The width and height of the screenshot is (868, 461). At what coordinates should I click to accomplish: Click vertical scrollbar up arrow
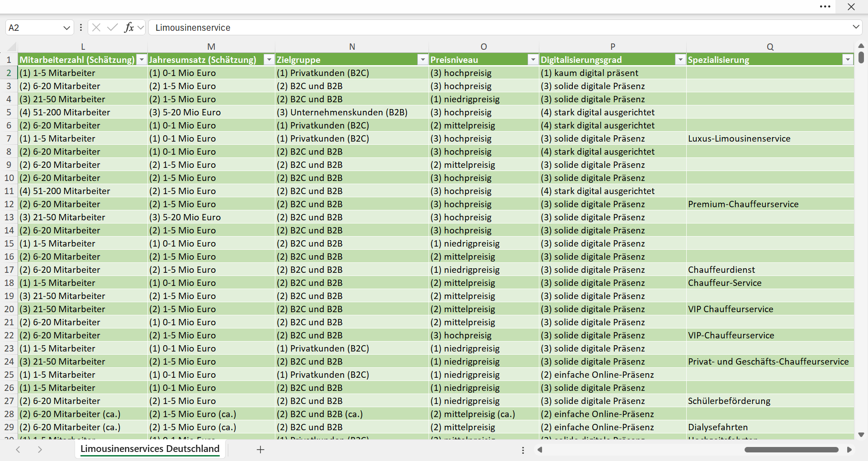click(x=861, y=46)
